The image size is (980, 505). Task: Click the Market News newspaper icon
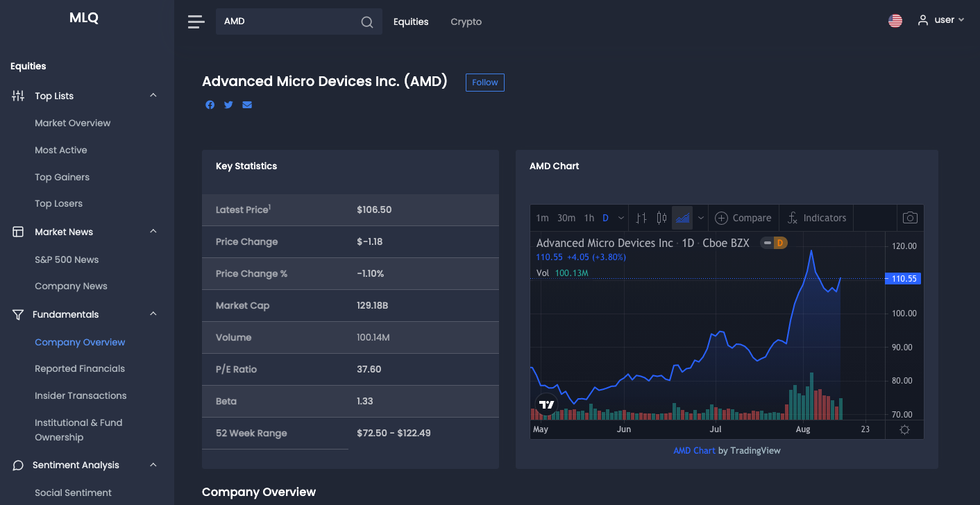point(18,232)
